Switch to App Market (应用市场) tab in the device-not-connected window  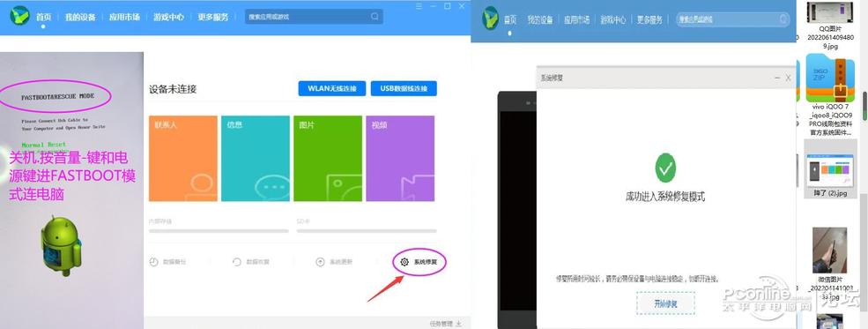124,17
